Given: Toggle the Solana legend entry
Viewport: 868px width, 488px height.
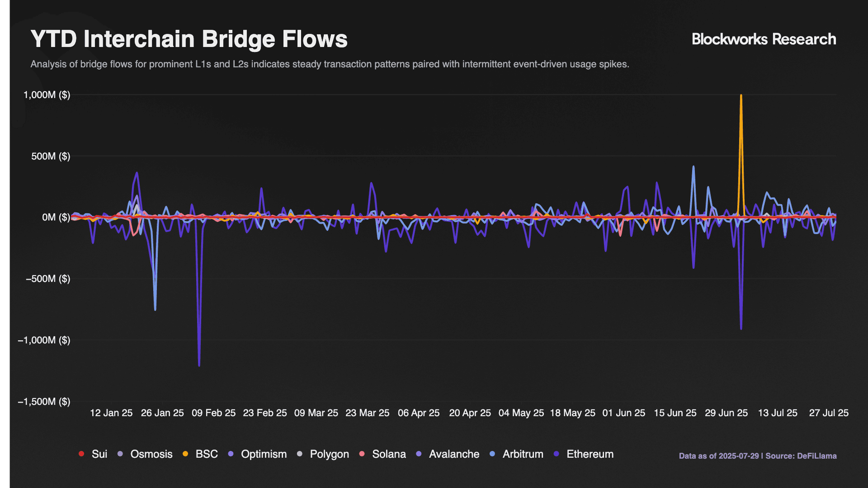Looking at the screenshot, I should [389, 454].
